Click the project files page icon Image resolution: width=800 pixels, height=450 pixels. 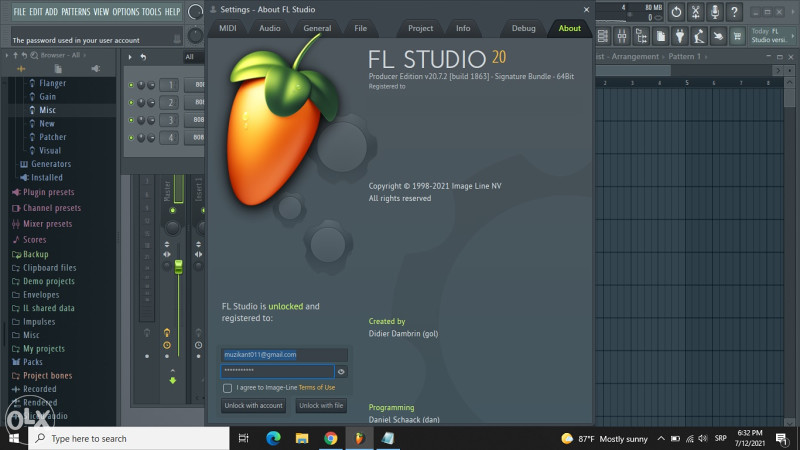coord(661,36)
